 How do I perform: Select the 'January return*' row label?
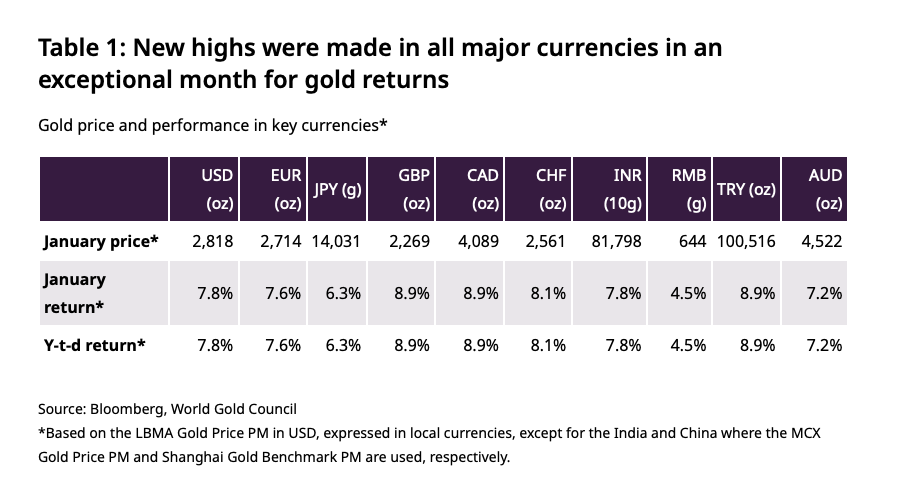click(x=75, y=293)
